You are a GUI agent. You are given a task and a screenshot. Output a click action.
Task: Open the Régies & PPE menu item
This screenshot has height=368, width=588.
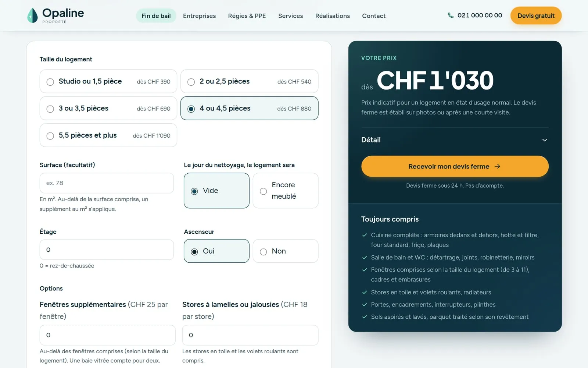(247, 16)
